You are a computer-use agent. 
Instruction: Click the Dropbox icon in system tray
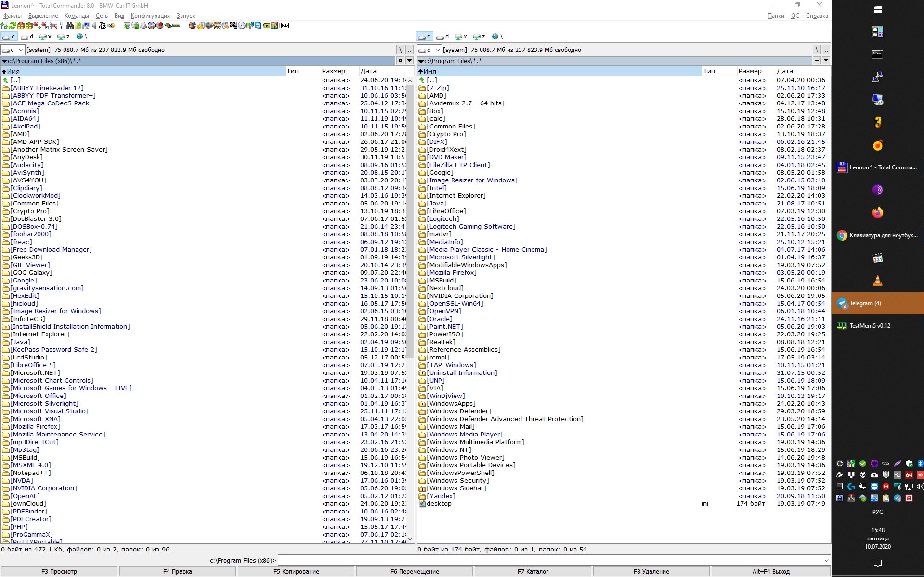pos(851,475)
